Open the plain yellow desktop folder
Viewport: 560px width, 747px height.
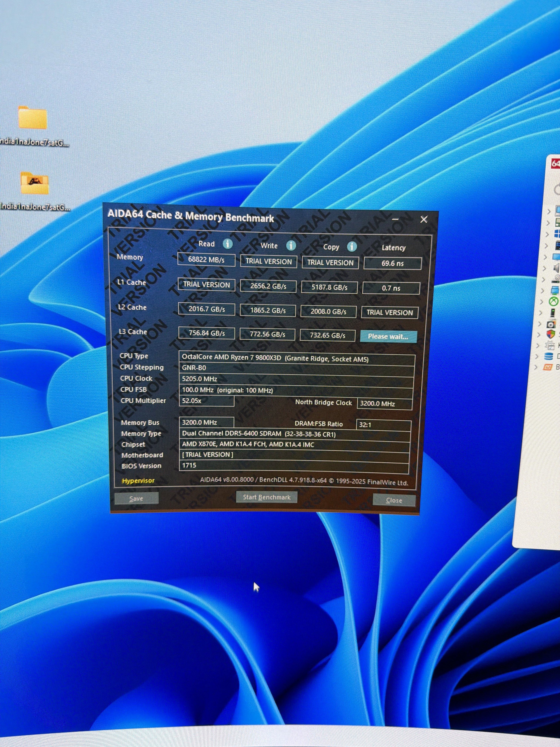[32, 118]
